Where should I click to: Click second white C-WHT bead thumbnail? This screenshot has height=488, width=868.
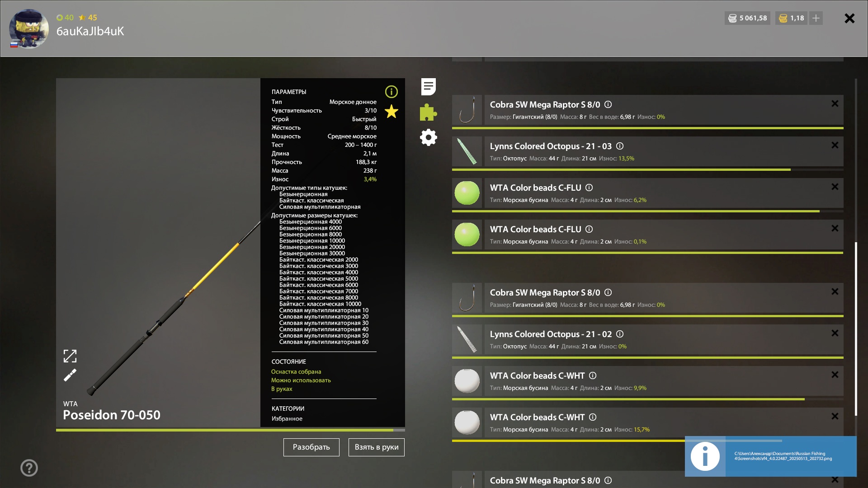coord(467,422)
